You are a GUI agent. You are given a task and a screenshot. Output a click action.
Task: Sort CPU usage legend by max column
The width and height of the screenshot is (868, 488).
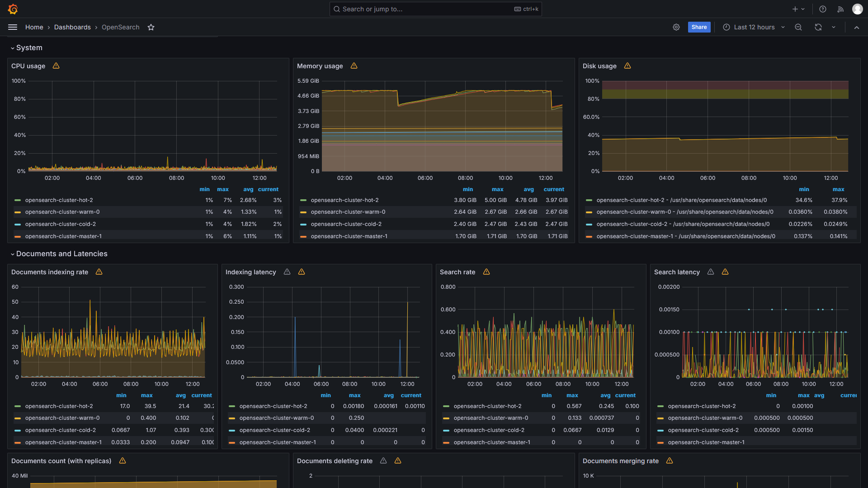pyautogui.click(x=222, y=189)
